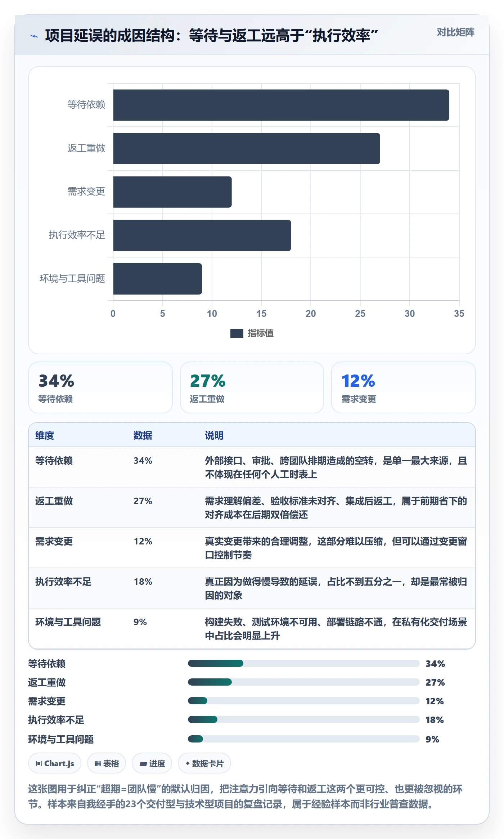Click the 指标值 legend label
Viewport: 504px width, 839px height.
(x=261, y=333)
